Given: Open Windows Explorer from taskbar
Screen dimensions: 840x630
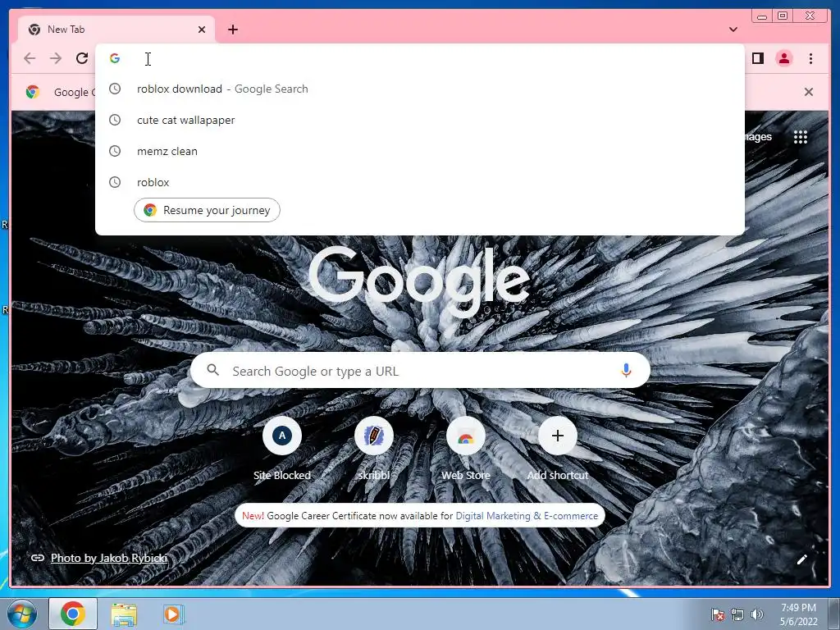Looking at the screenshot, I should coord(124,614).
